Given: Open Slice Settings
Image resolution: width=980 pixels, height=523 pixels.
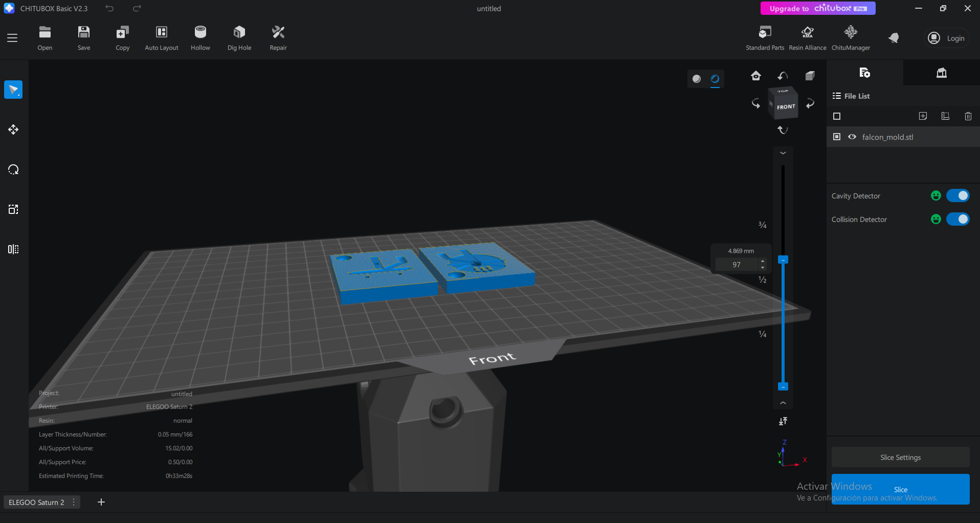Looking at the screenshot, I should click(900, 457).
